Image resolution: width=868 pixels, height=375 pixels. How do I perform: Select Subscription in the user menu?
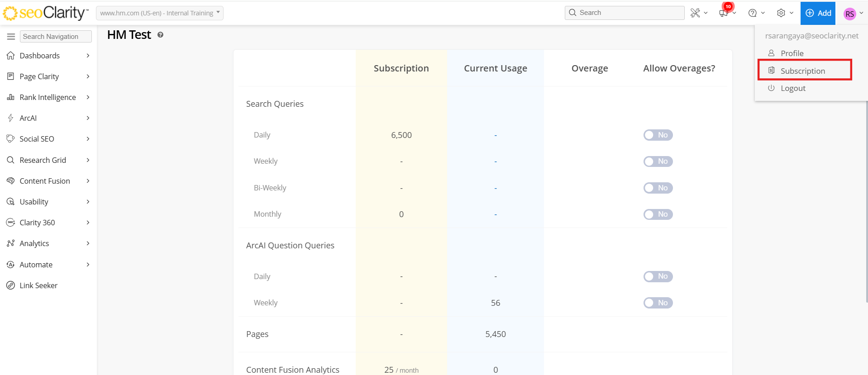802,71
